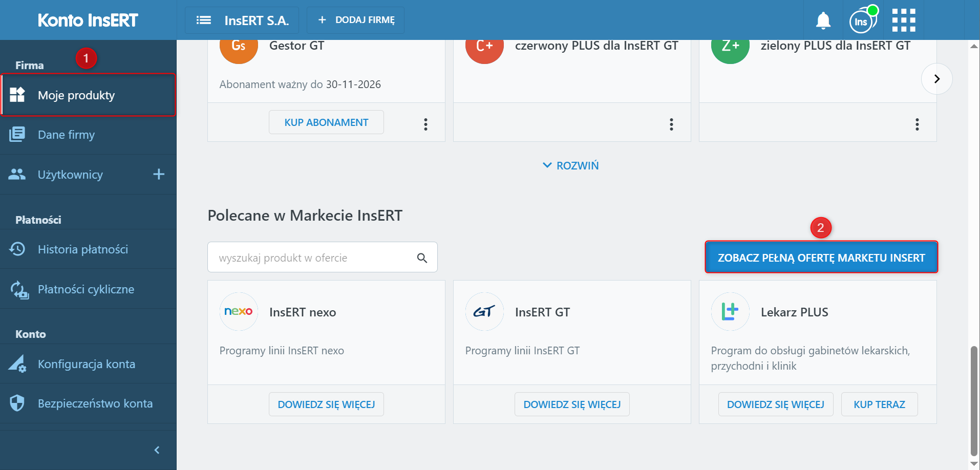Image resolution: width=980 pixels, height=470 pixels.
Task: Open the Ins user account avatar
Action: tap(862, 21)
